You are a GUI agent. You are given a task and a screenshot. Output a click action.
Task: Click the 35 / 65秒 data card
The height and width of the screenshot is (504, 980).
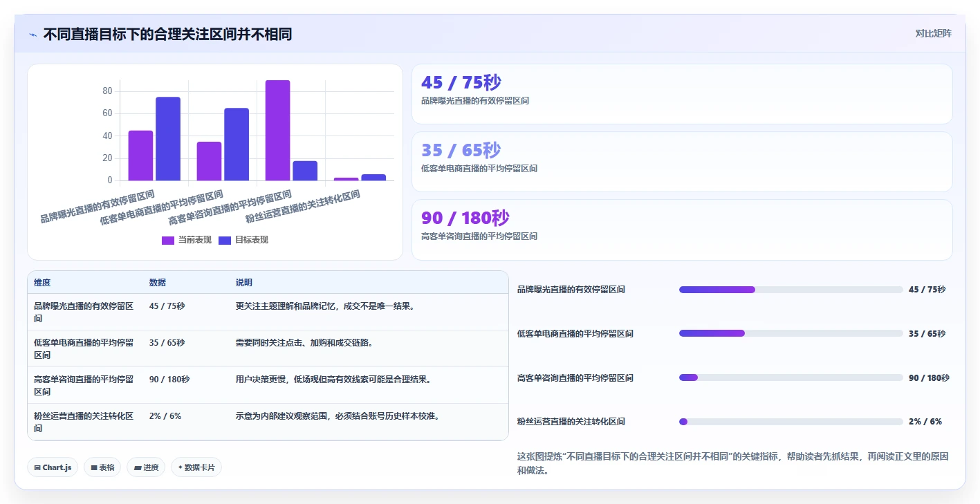[x=682, y=162]
